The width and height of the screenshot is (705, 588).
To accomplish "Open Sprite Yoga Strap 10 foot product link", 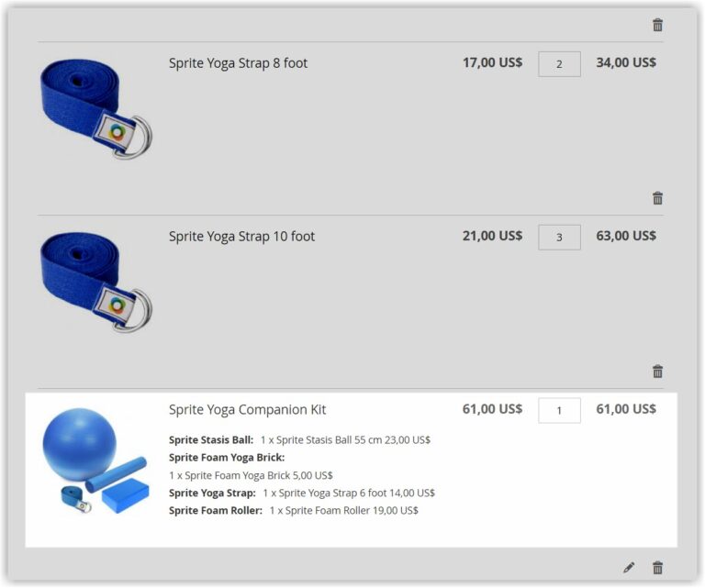I will 242,237.
